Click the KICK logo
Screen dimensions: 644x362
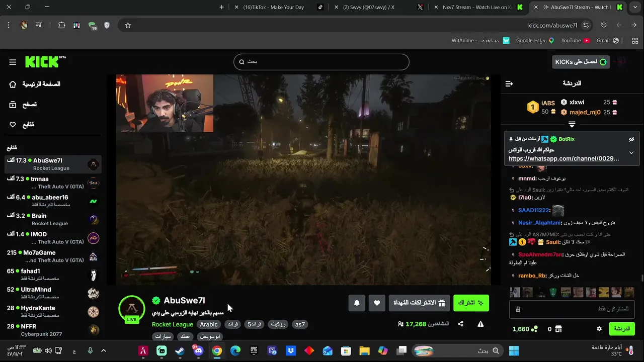point(45,61)
